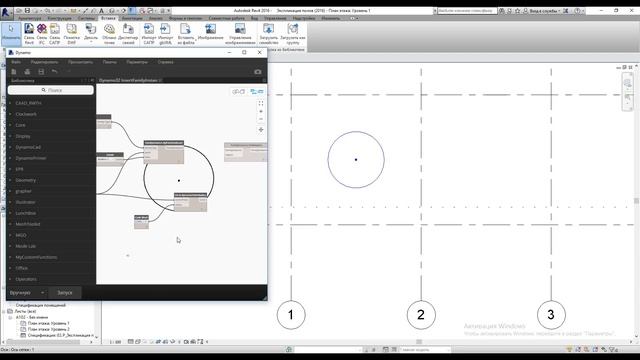
Task: Select the Изменить (Modify) tool in Revit ribbon
Action: click(11, 33)
